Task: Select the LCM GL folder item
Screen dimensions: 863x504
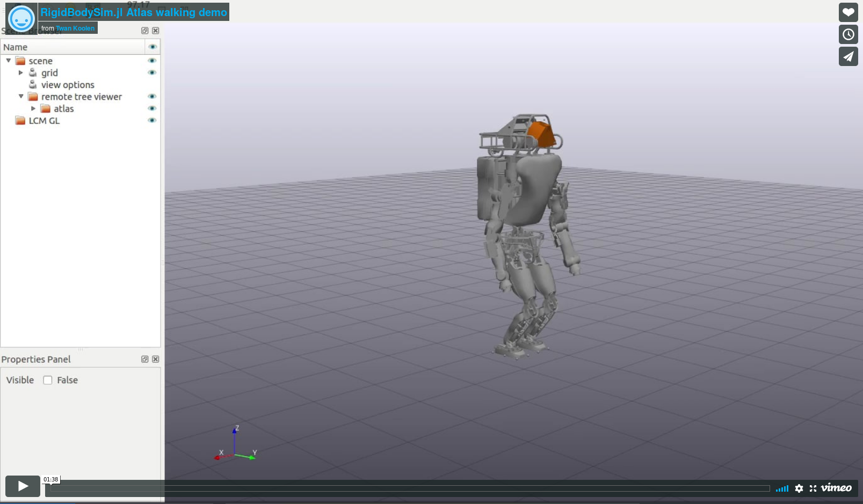Action: coord(44,121)
